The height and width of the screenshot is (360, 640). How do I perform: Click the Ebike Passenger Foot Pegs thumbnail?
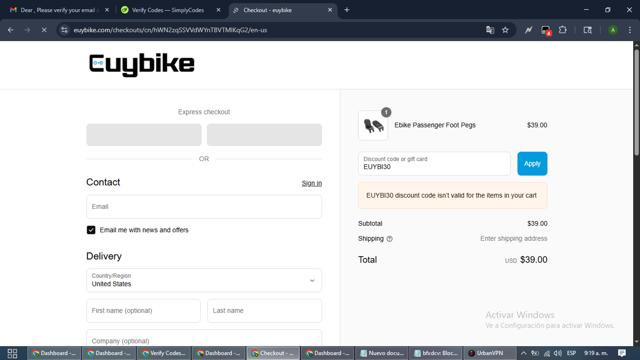click(373, 125)
